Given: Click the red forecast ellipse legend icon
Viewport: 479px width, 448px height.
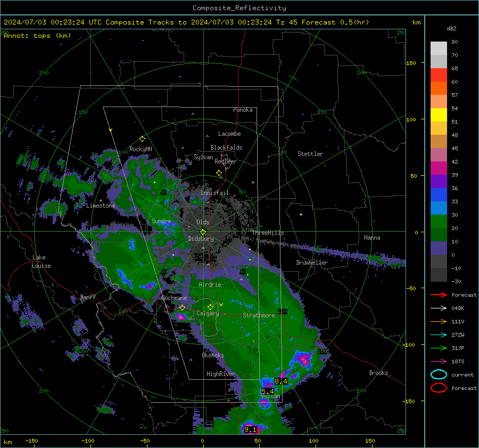Looking at the screenshot, I should pyautogui.click(x=439, y=388).
